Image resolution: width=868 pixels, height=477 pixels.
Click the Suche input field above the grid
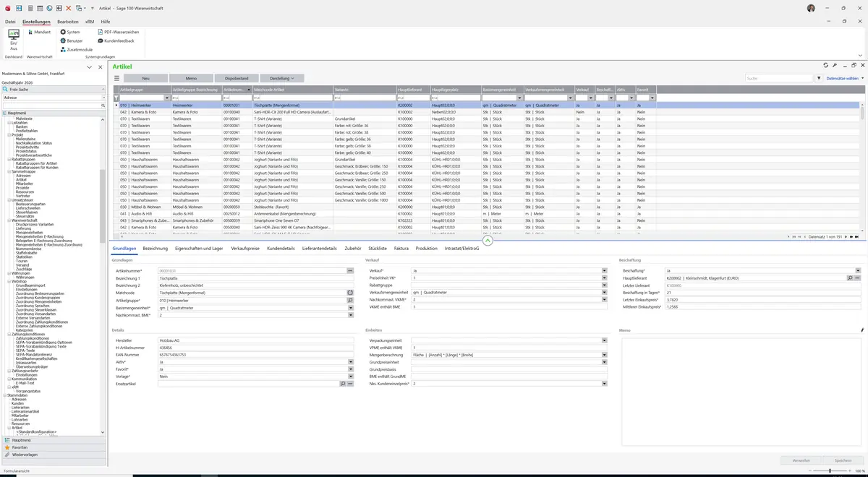click(779, 78)
